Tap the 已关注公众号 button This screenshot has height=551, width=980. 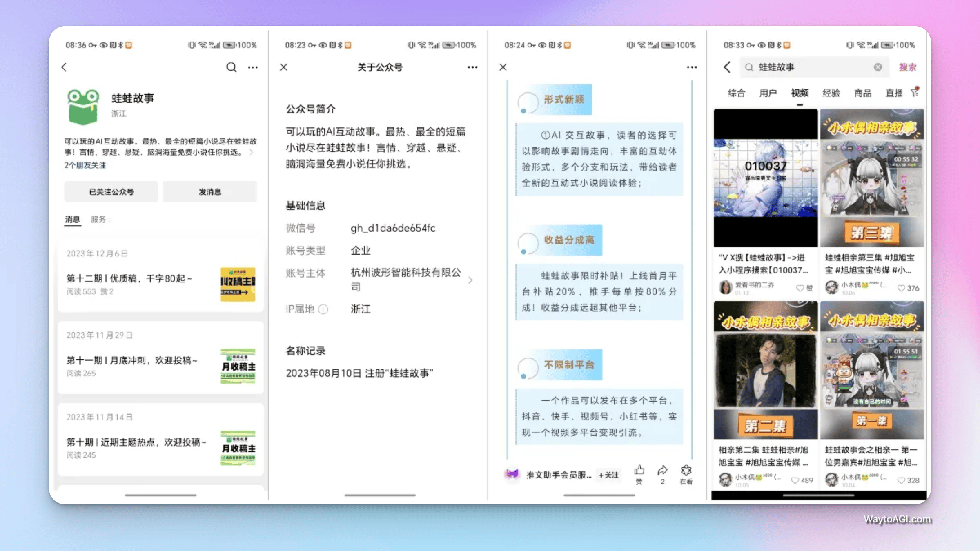(x=111, y=191)
